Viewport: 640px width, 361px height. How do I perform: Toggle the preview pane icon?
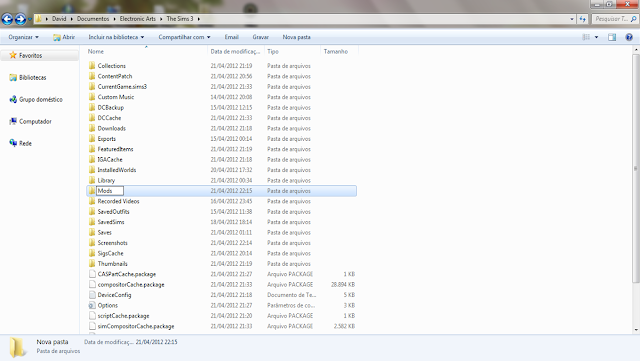click(x=612, y=37)
